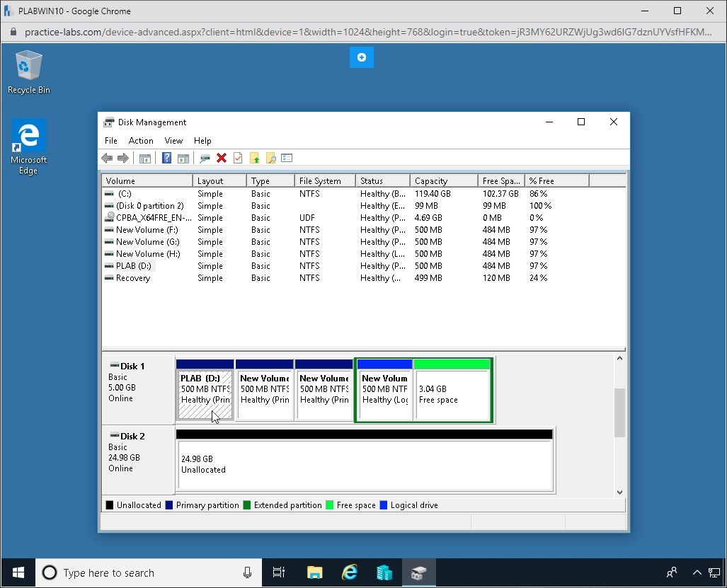Open the Help menu
The image size is (727, 588).
click(202, 141)
